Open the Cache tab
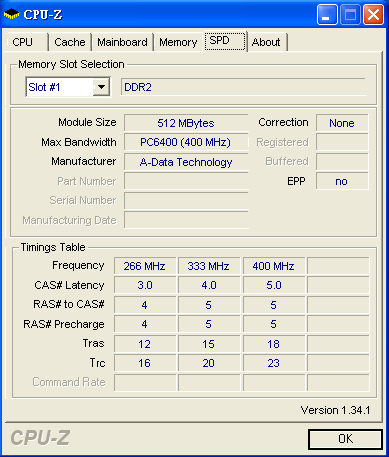This screenshot has height=457, width=389. pyautogui.click(x=70, y=42)
